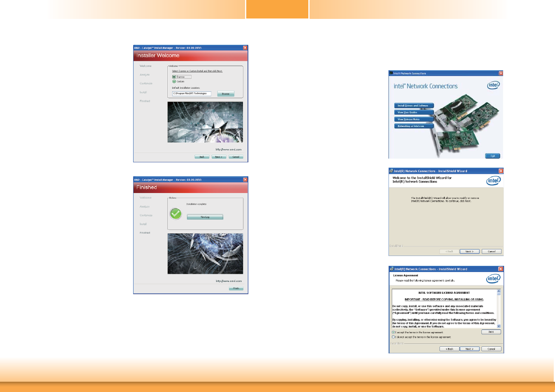
Task: Click the Finish button in AMD Finished window
Action: [236, 288]
